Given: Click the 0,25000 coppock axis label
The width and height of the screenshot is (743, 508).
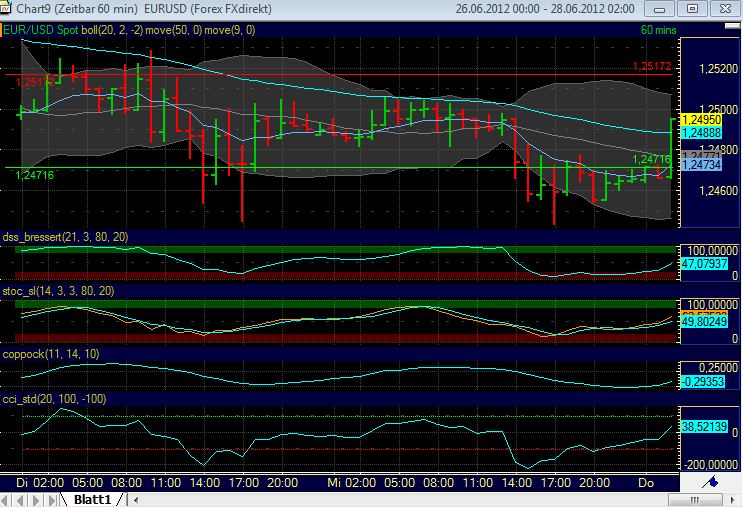Looking at the screenshot, I should (x=718, y=368).
